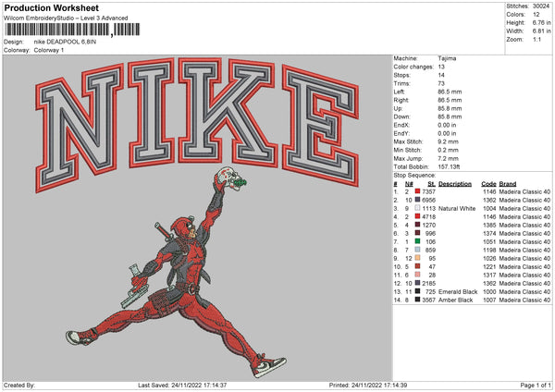Click the 'Stop Sequence:' heading
The width and height of the screenshot is (555, 392).
414,175
